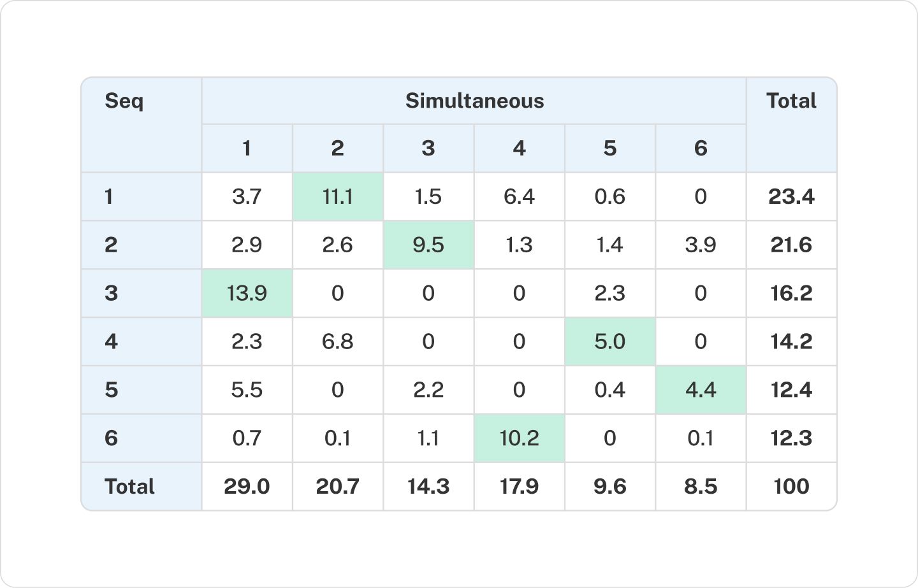The height and width of the screenshot is (588, 918).
Task: Select the highlighted 10.2 cell
Action: click(x=519, y=438)
